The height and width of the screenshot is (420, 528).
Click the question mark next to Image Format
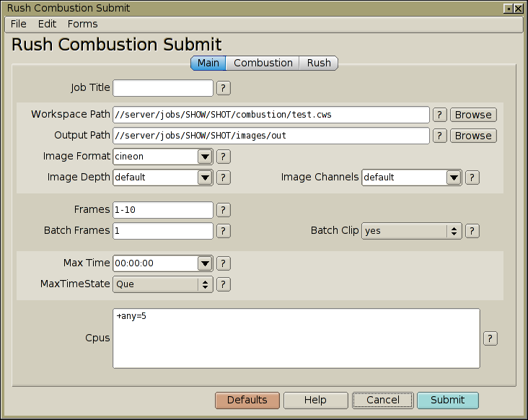coord(224,157)
